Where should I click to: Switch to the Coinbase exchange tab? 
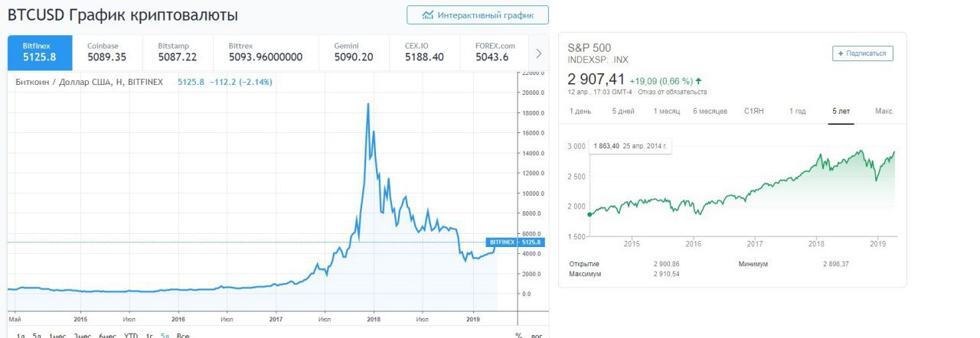[x=107, y=52]
